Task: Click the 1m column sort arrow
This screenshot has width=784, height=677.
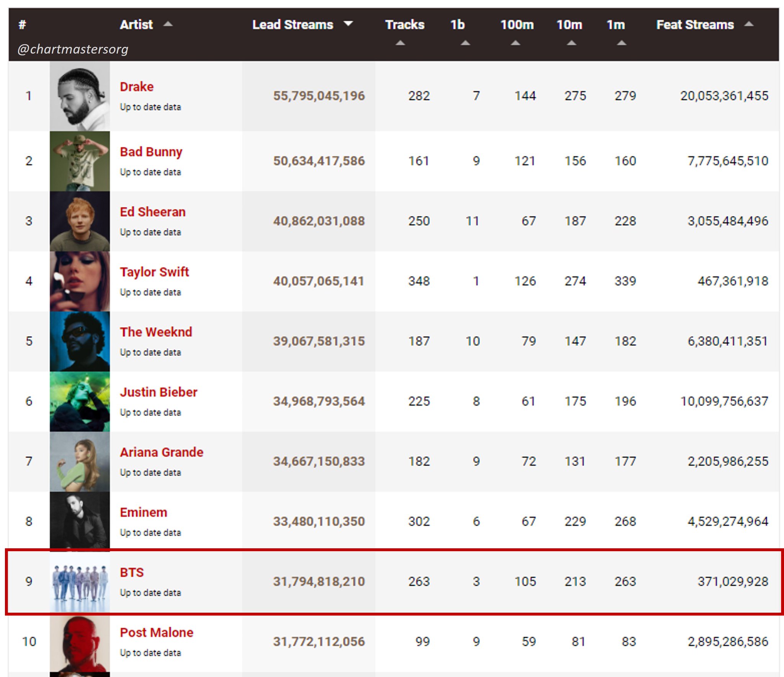Action: (x=621, y=42)
